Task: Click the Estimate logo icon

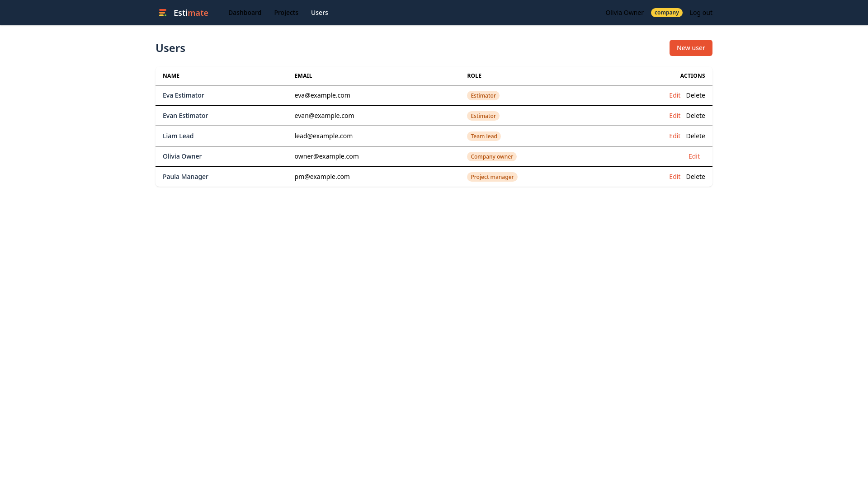Action: pyautogui.click(x=163, y=13)
